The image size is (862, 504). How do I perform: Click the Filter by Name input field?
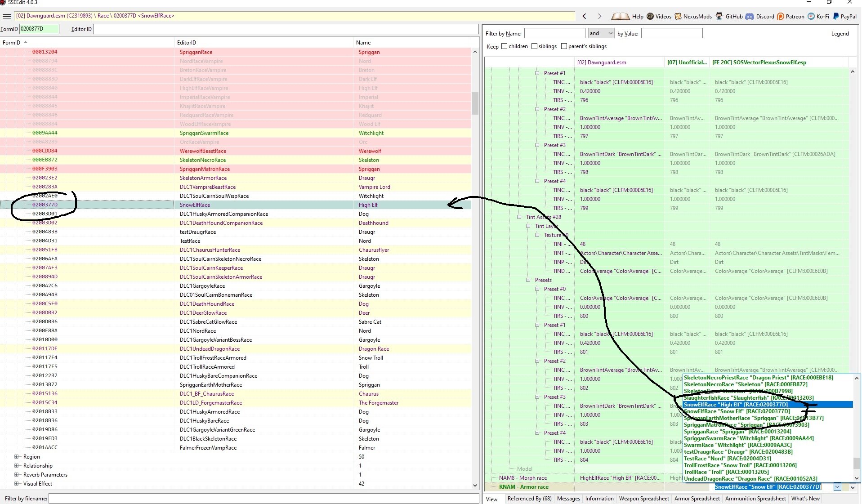(554, 33)
